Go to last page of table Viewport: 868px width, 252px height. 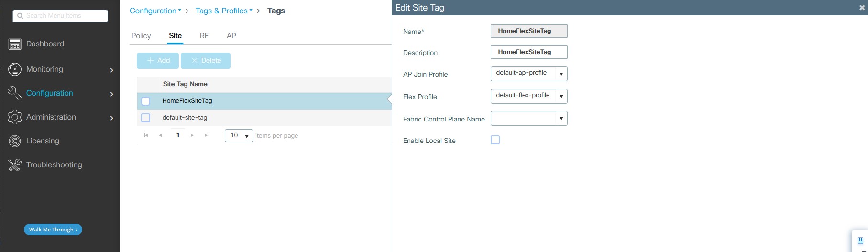tap(207, 135)
